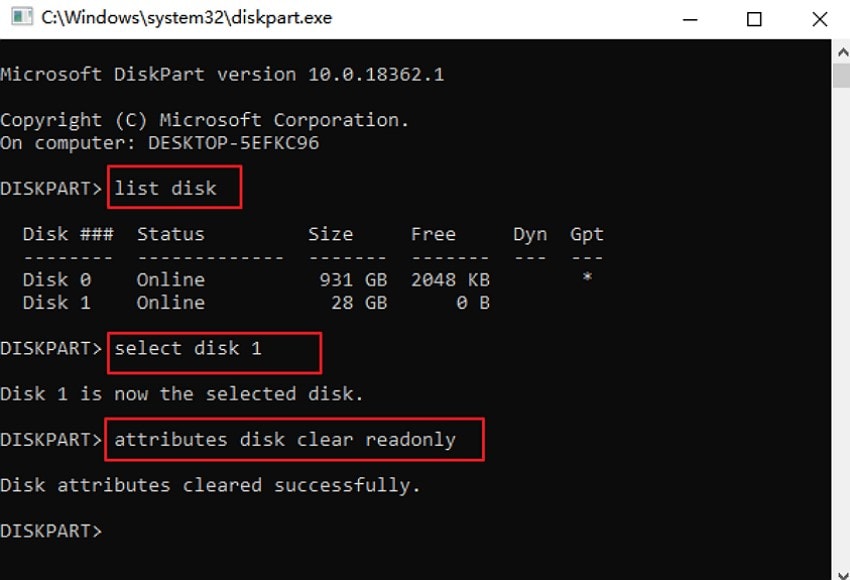Click the Free column header

pyautogui.click(x=433, y=234)
